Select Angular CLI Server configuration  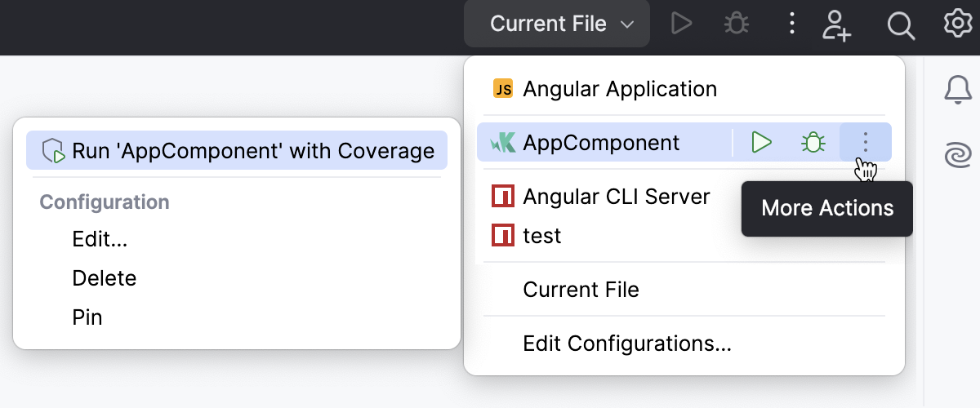(x=616, y=197)
